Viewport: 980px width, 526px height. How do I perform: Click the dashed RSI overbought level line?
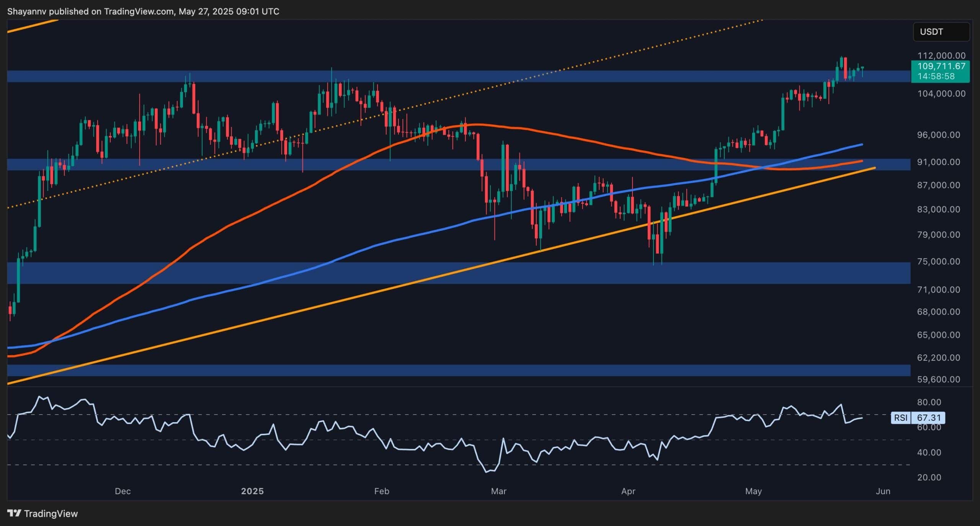[268, 415]
